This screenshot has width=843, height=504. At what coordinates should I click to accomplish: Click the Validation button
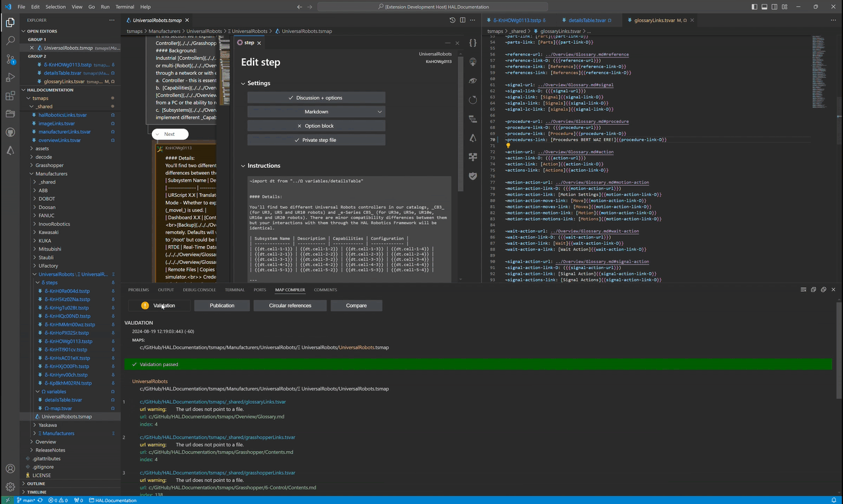pyautogui.click(x=159, y=306)
